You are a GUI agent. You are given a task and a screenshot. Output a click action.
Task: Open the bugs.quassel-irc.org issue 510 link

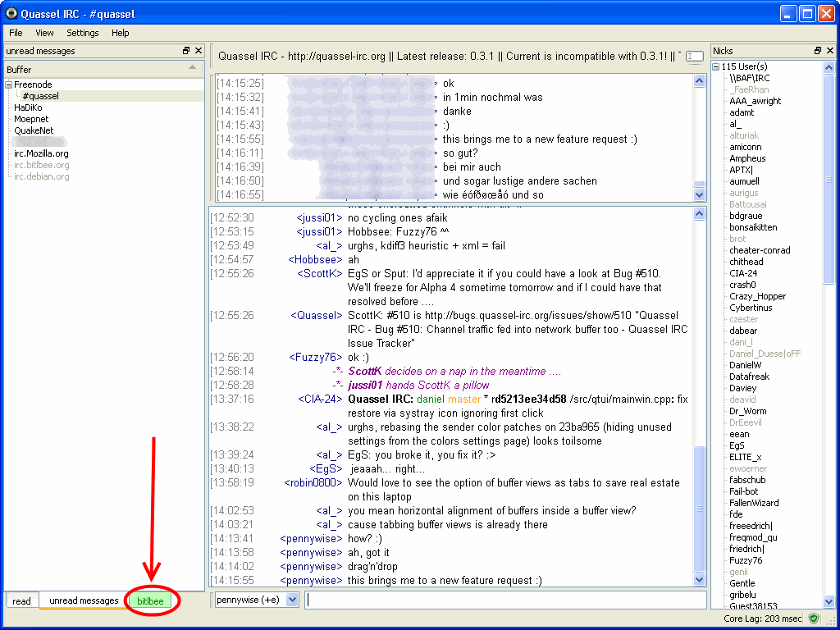pyautogui.click(x=527, y=315)
